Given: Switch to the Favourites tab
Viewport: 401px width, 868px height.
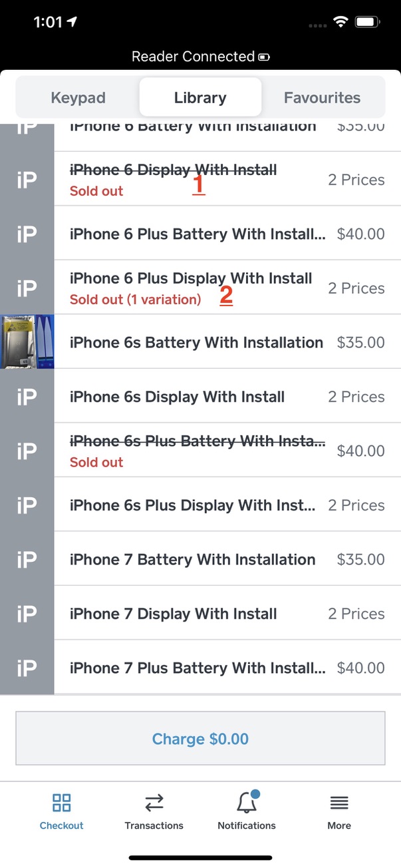Looking at the screenshot, I should [x=322, y=98].
